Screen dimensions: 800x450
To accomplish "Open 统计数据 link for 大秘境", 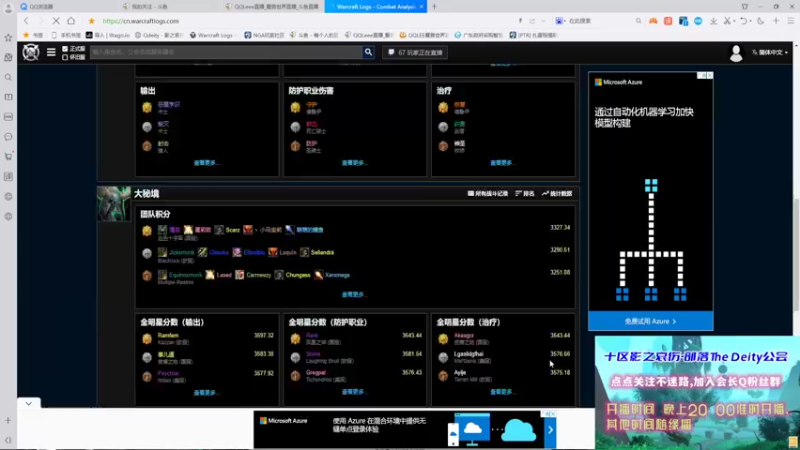I will (557, 193).
